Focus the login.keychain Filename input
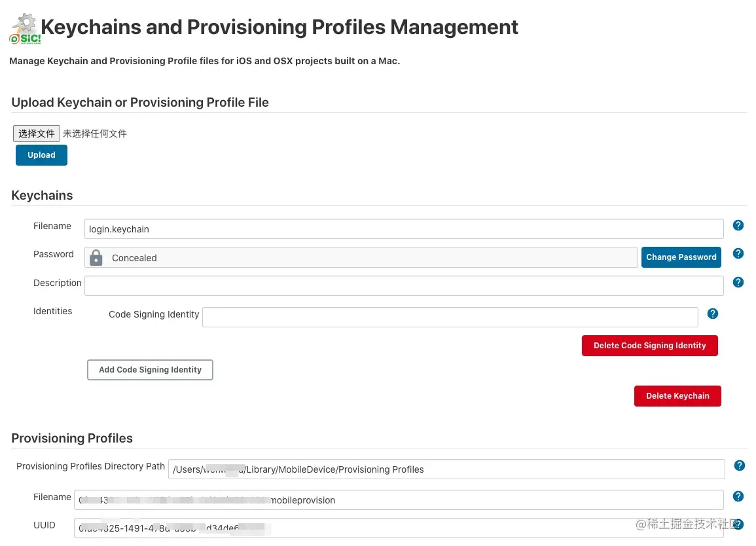Image resolution: width=756 pixels, height=546 pixels. tap(404, 229)
